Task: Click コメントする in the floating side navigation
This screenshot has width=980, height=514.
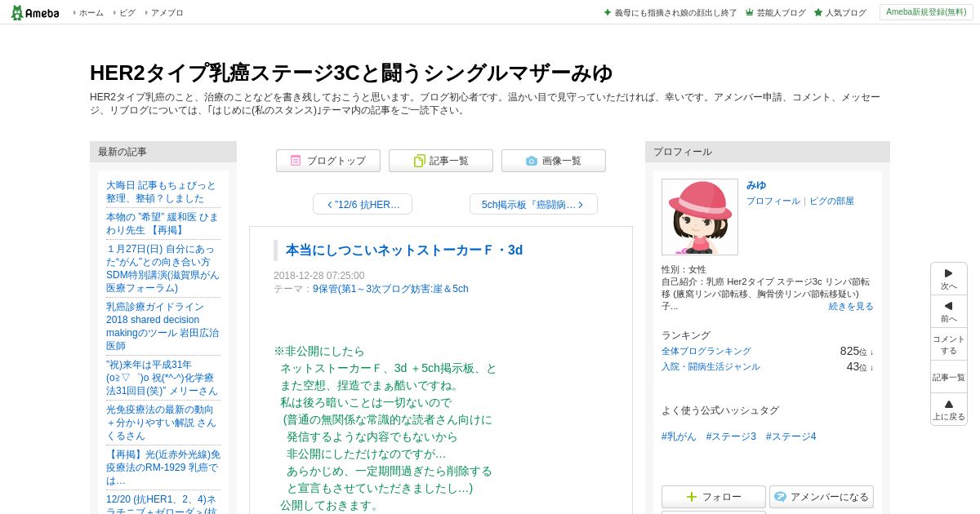Action: point(949,344)
